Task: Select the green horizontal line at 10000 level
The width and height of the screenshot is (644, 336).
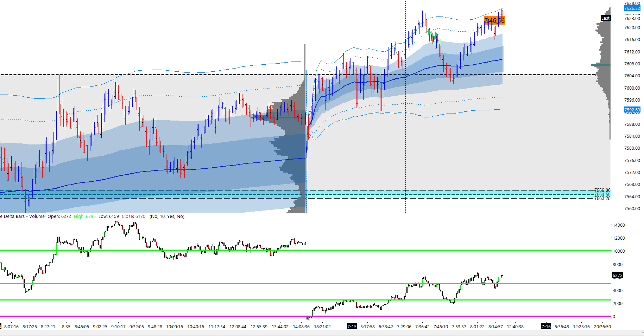Action: click(305, 251)
